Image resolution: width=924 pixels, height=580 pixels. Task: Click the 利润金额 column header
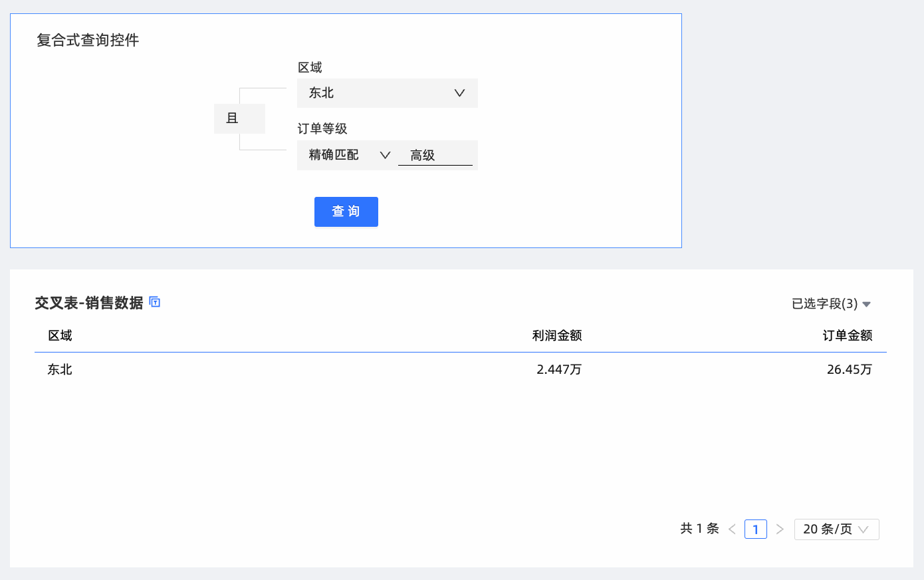556,336
